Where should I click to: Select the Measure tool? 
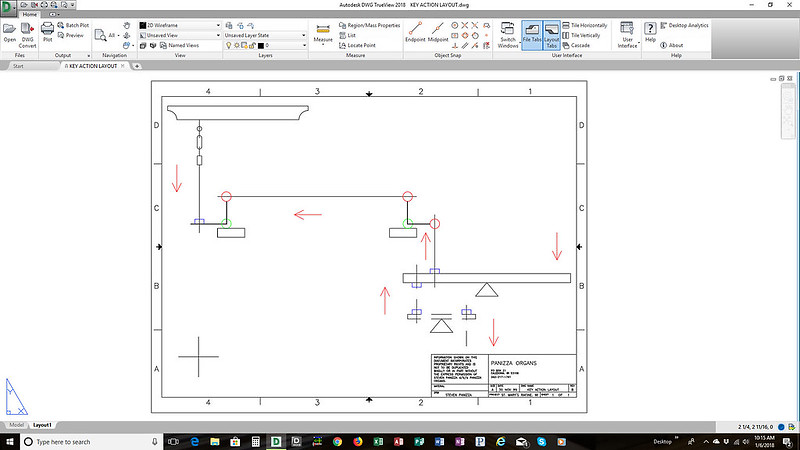click(x=323, y=28)
